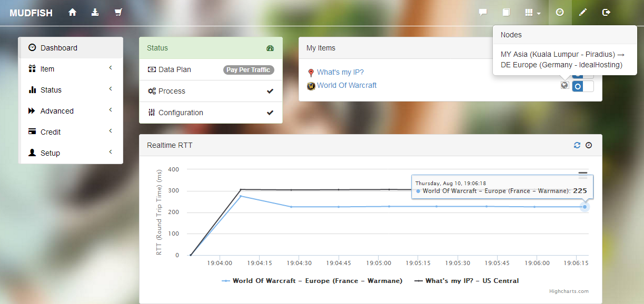Screen dimensions: 644x304
Task: Refresh the Realtime RTT chart
Action: tap(577, 145)
